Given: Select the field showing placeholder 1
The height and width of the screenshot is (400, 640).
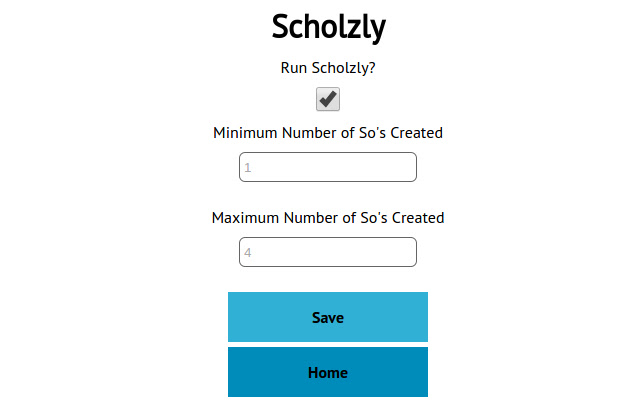Looking at the screenshot, I should click(328, 167).
